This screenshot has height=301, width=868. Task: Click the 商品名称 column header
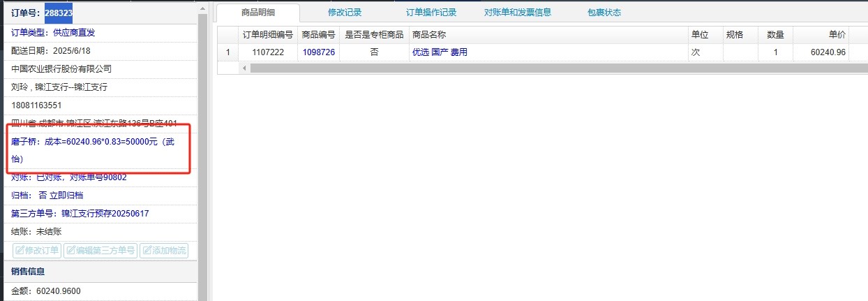point(548,35)
